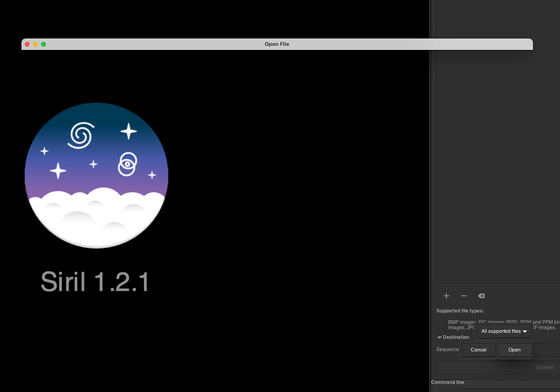Click the Siril 1.2.1 version text

coord(94,282)
